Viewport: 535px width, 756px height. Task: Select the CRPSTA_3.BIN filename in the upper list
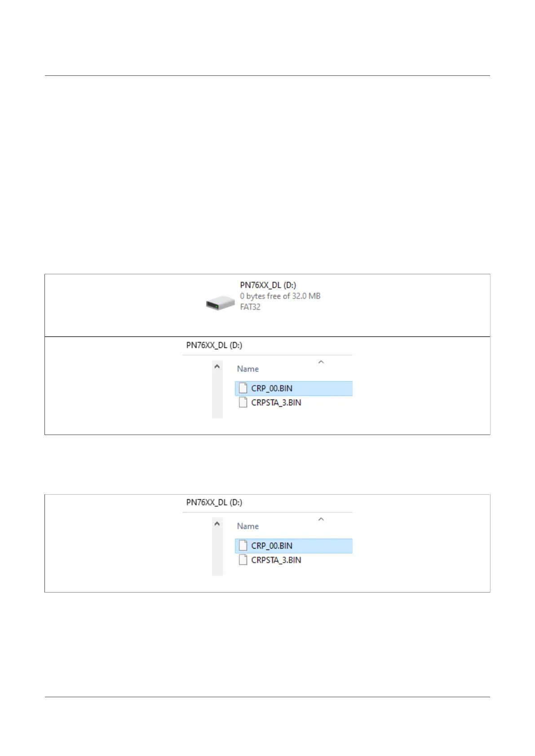tap(276, 403)
